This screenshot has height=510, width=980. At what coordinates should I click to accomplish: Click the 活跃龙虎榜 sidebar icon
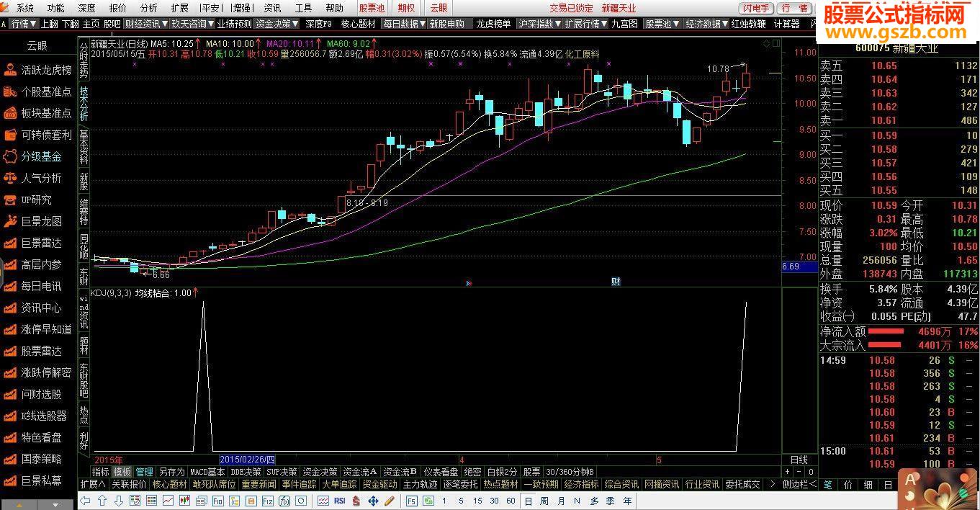click(x=10, y=70)
